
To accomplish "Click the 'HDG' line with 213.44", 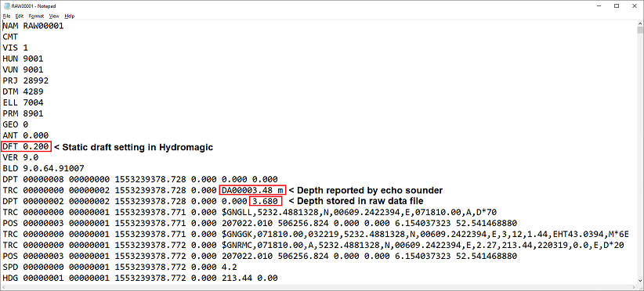I will tap(140, 278).
